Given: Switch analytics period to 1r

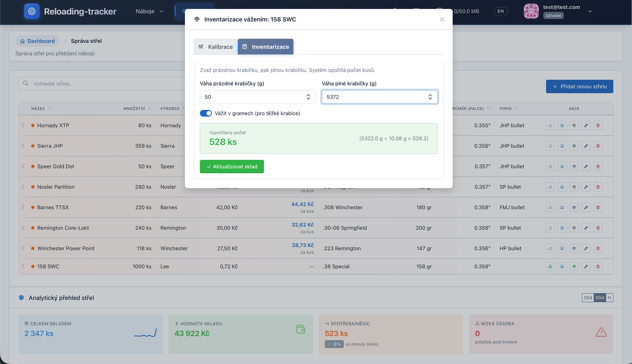Looking at the screenshot, I should tap(609, 298).
